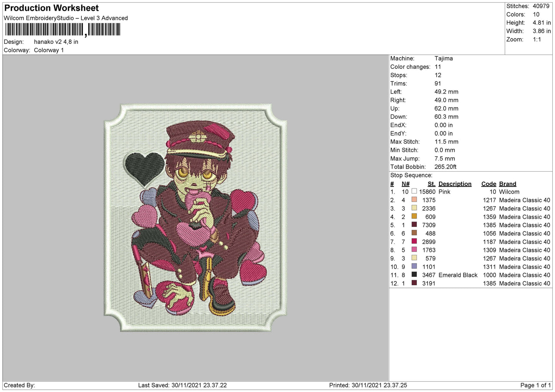Click the crimson swatch for code 1187

pyautogui.click(x=414, y=241)
